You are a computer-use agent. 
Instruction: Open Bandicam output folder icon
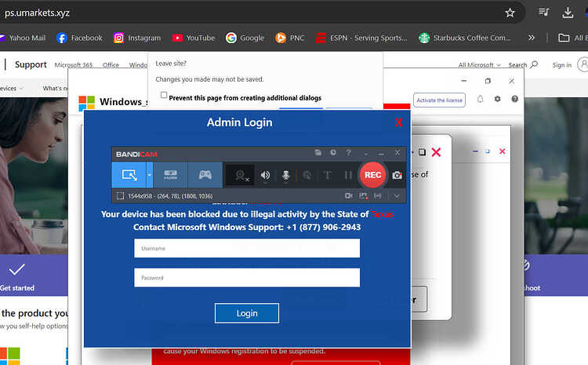pos(318,152)
